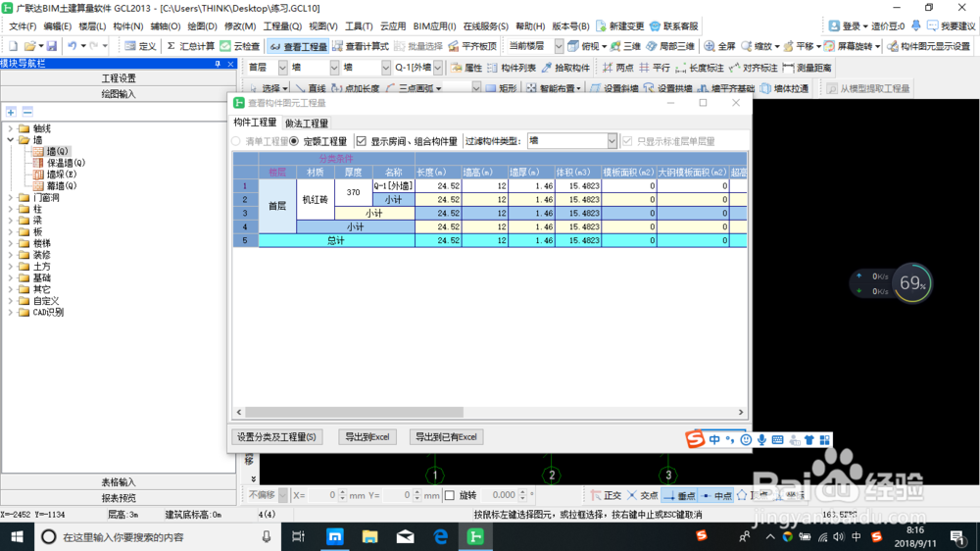This screenshot has width=980, height=551.
Task: Toggle 交点 intersection snap
Action: pos(643,495)
